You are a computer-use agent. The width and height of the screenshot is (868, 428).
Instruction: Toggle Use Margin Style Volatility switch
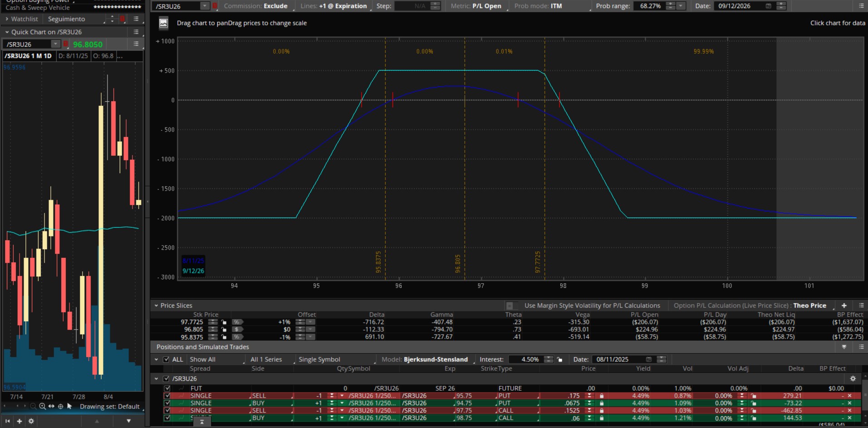511,305
